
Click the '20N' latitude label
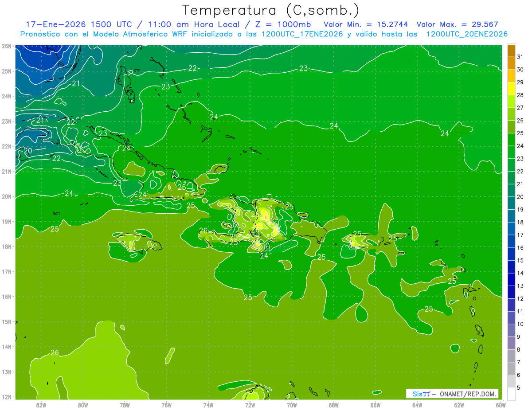pos(7,196)
